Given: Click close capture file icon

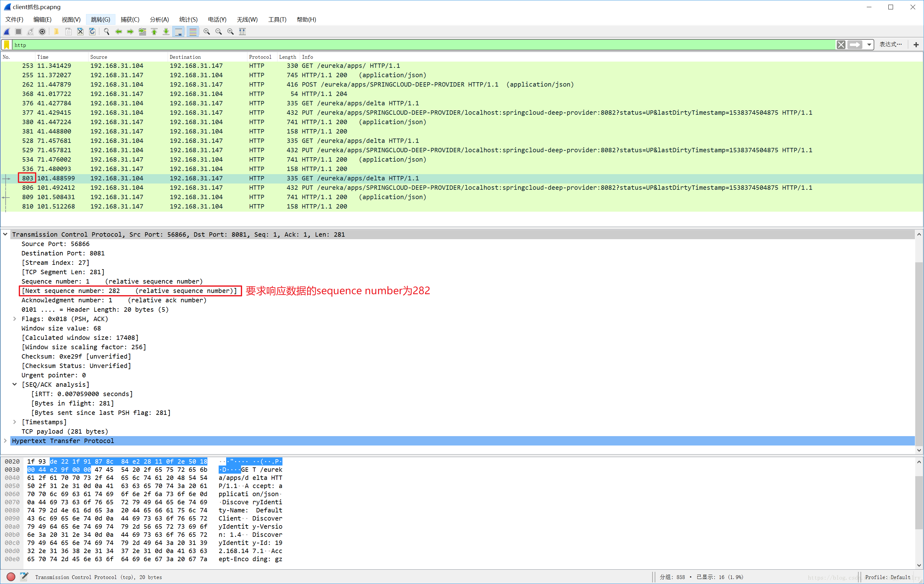Looking at the screenshot, I should (80, 32).
